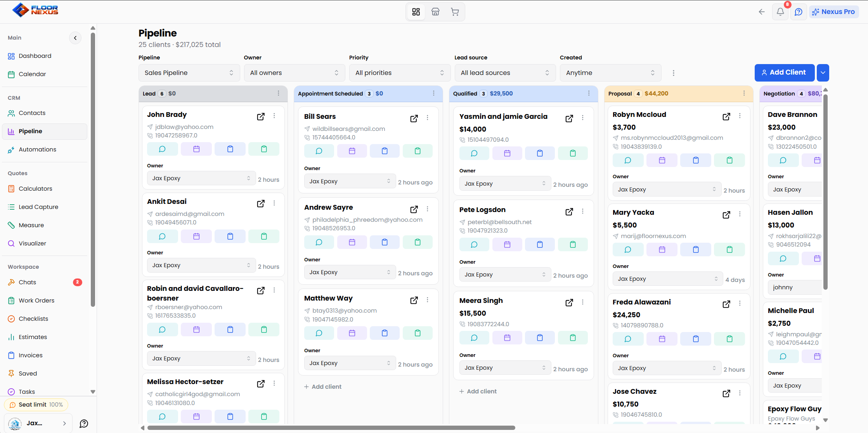The height and width of the screenshot is (433, 868).
Task: Open calendar action on Mary Yacka card
Action: coord(662,250)
